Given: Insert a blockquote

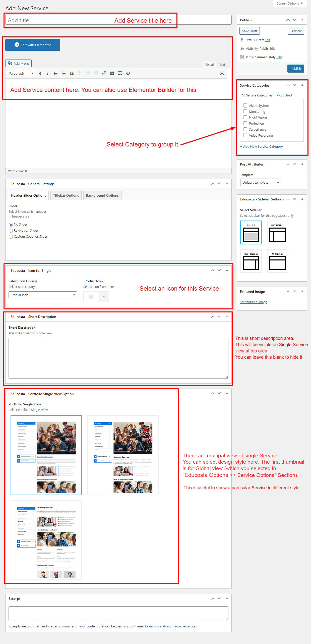Looking at the screenshot, I should [72, 73].
